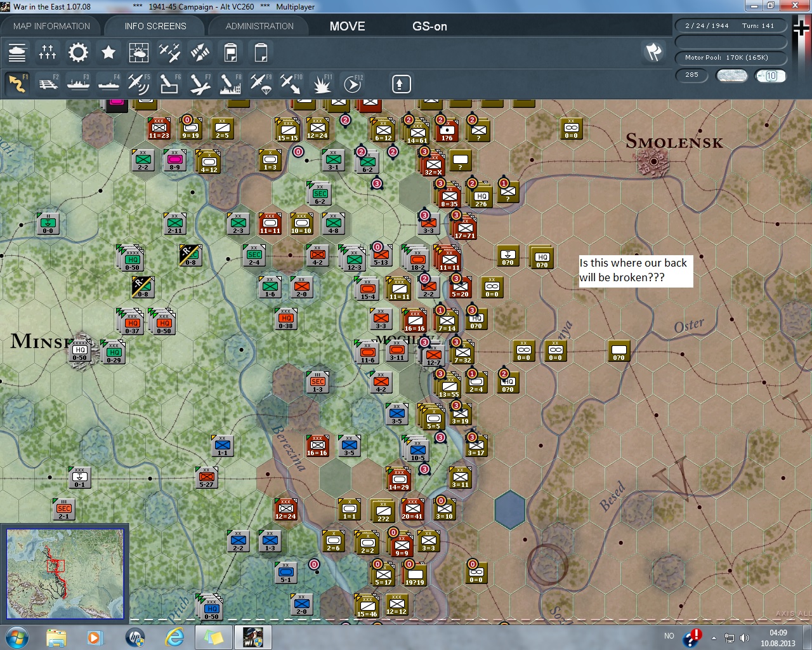
Task: Click the snowy weather indicator pill
Action: pos(731,76)
